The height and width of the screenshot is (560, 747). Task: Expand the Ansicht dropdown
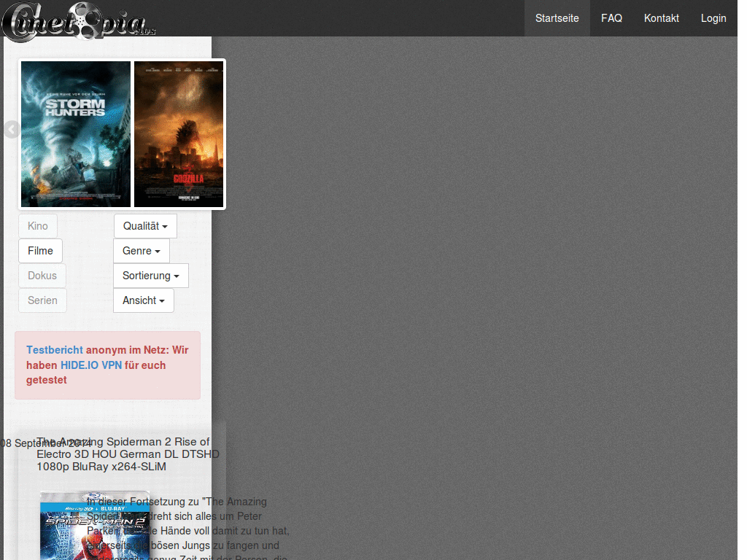pos(144,300)
